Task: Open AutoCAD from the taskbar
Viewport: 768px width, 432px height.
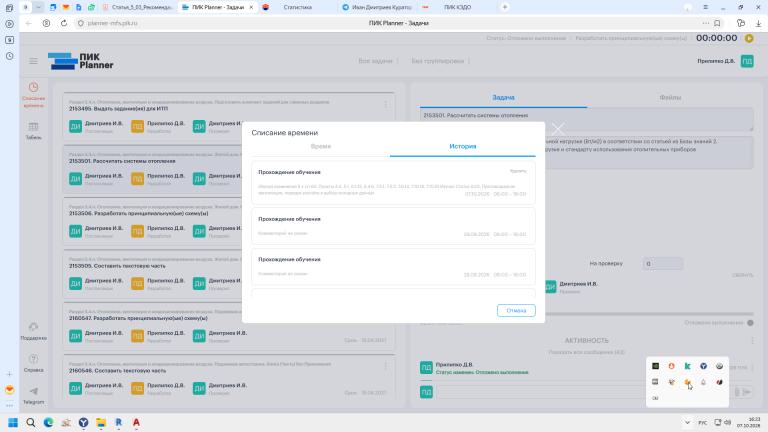Action: point(136,422)
